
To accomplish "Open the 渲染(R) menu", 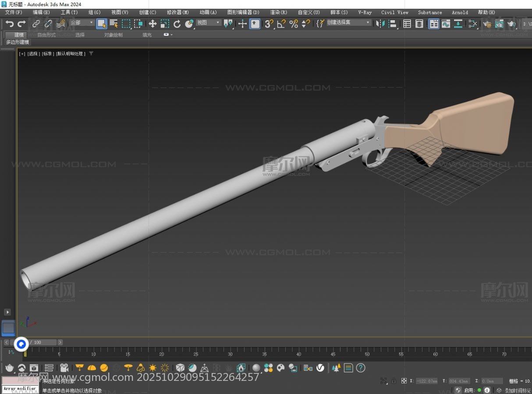I will [x=278, y=12].
